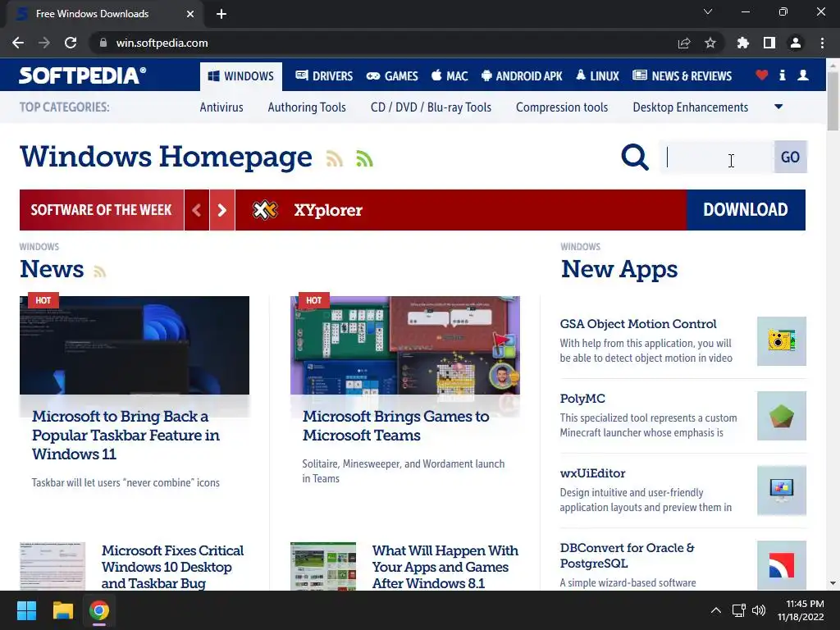Image resolution: width=840 pixels, height=630 pixels.
Task: Open volume control in system tray
Action: [759, 610]
